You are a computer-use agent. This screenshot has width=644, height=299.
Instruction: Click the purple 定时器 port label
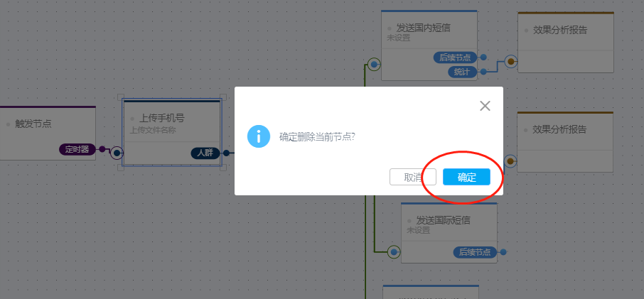pos(77,149)
